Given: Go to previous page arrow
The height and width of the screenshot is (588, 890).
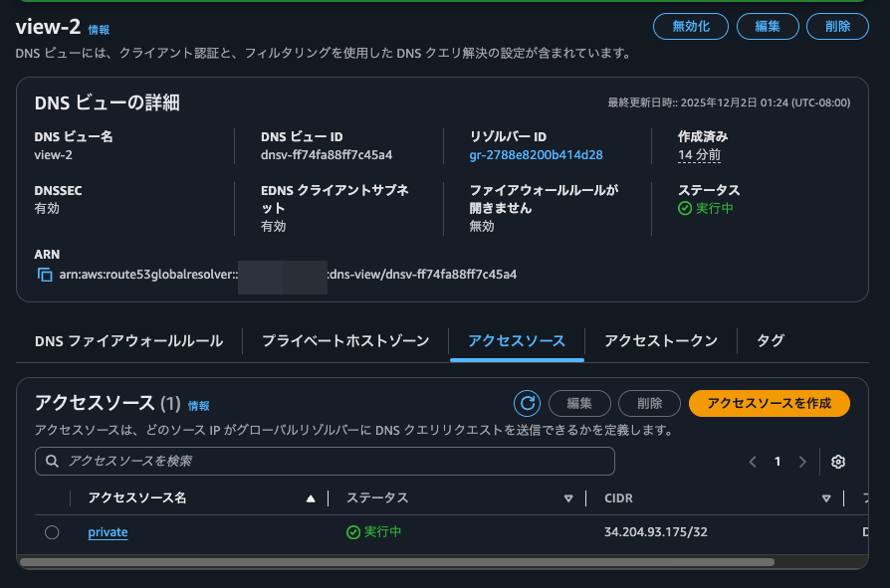Looking at the screenshot, I should pos(753,462).
